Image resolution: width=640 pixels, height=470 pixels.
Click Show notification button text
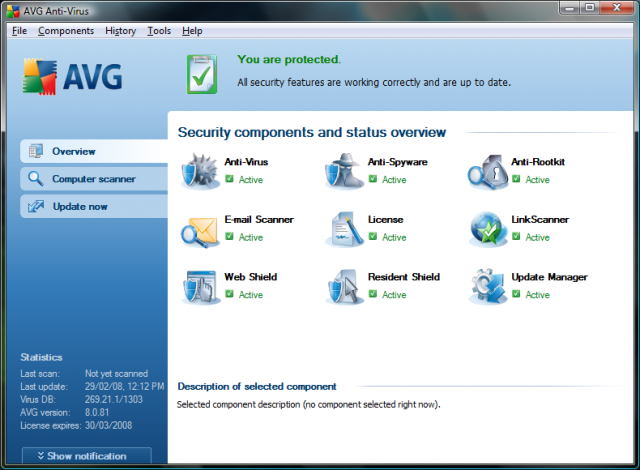click(x=87, y=456)
